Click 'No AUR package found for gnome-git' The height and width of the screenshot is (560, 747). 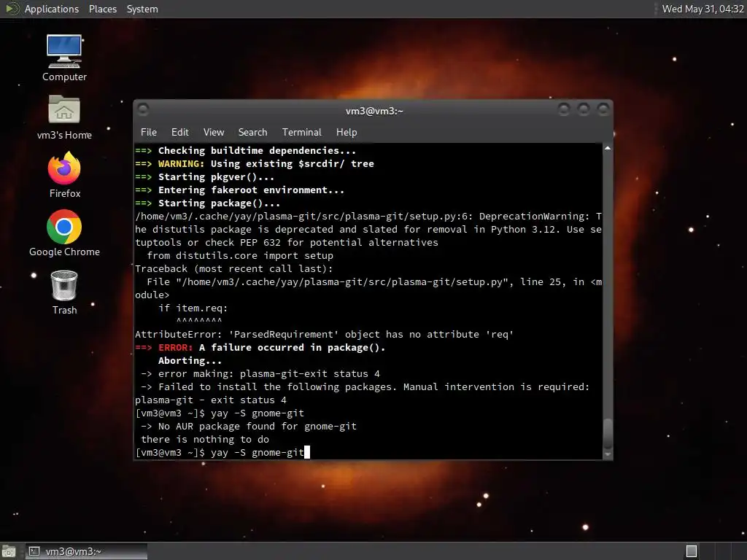[249, 426]
